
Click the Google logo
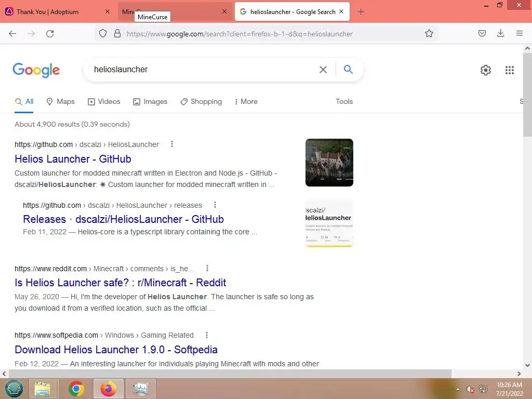(x=36, y=70)
